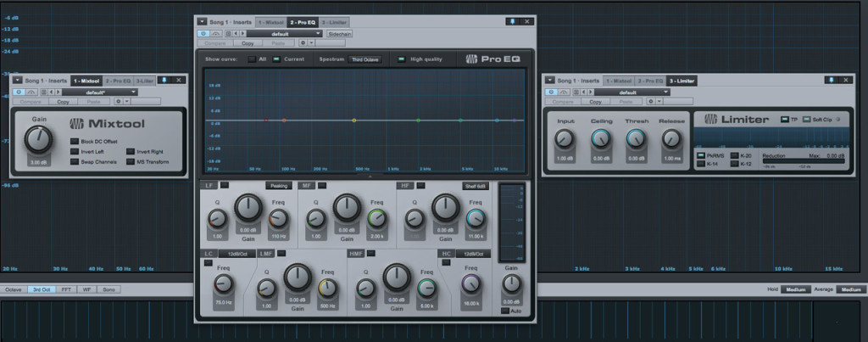Toggle Auto gain in Pro EQ
The image size is (868, 342).
coord(505,311)
